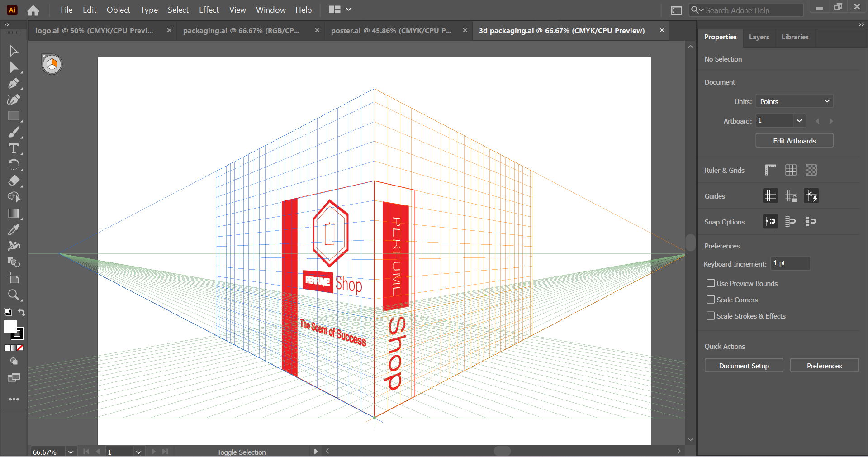Change the screen mode icon
The width and height of the screenshot is (868, 457).
(14, 378)
